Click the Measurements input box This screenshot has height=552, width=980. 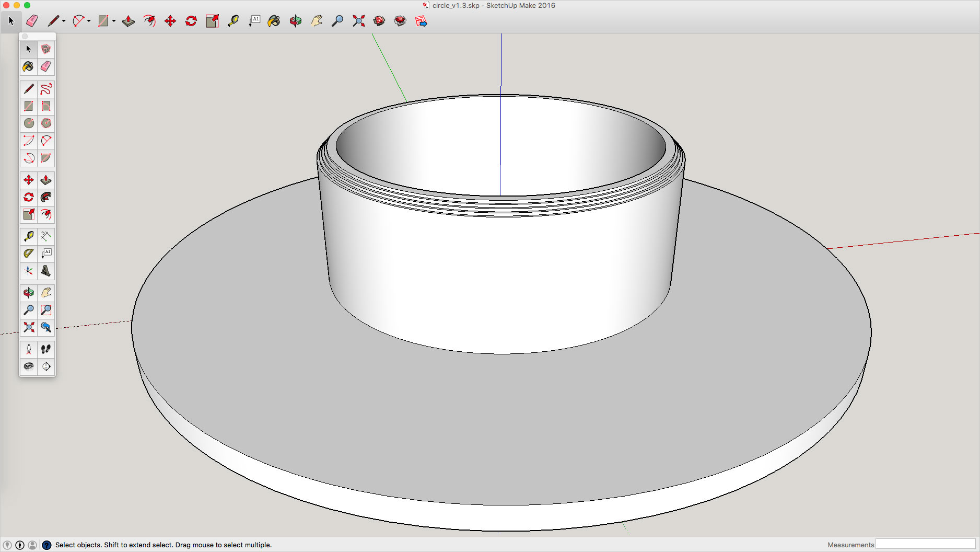(925, 545)
